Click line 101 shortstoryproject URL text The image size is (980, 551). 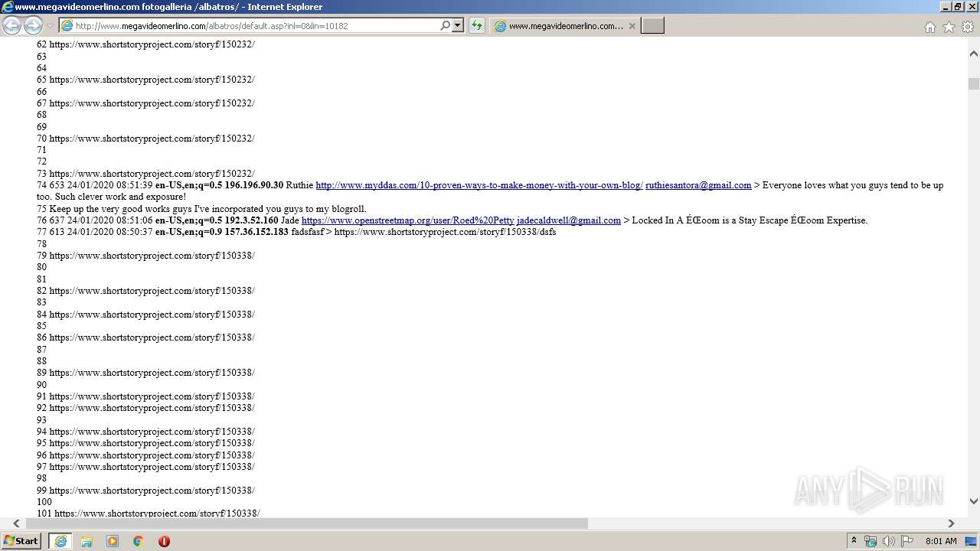click(157, 513)
